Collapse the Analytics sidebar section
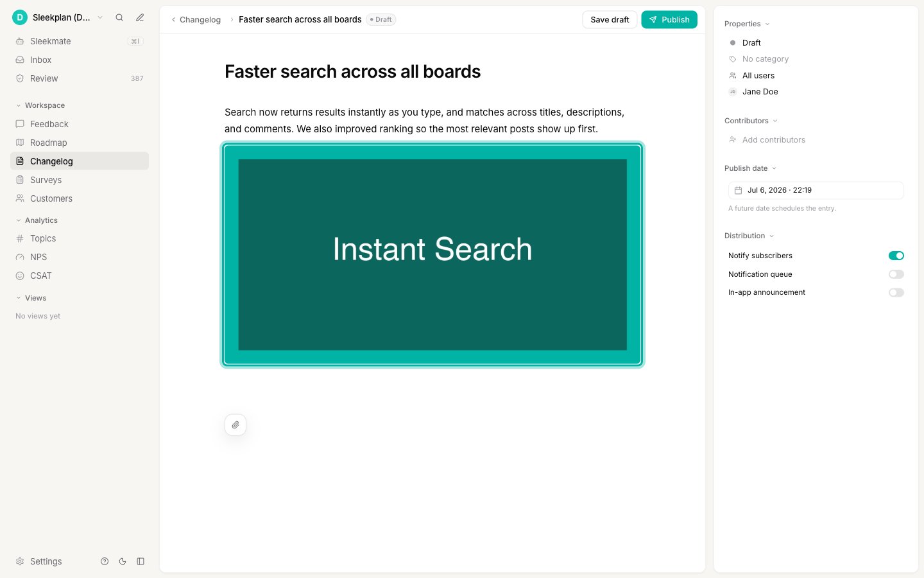 click(37, 220)
